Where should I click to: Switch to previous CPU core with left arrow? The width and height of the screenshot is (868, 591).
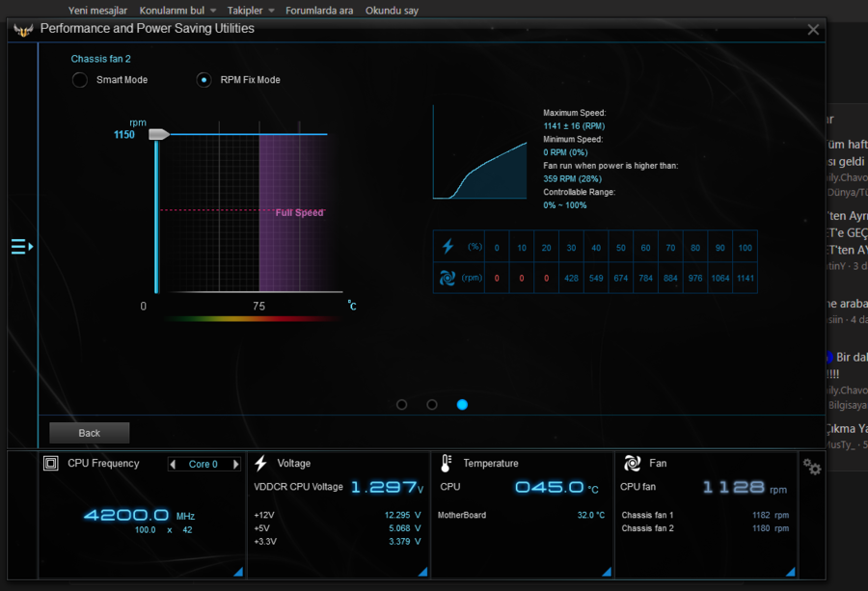174,465
